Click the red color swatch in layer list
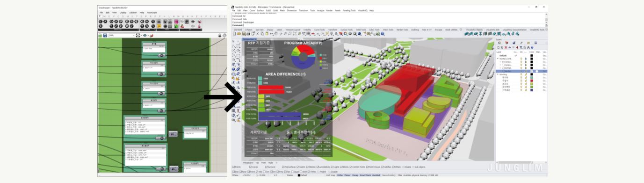This screenshot has height=183, width=644. point(531,81)
